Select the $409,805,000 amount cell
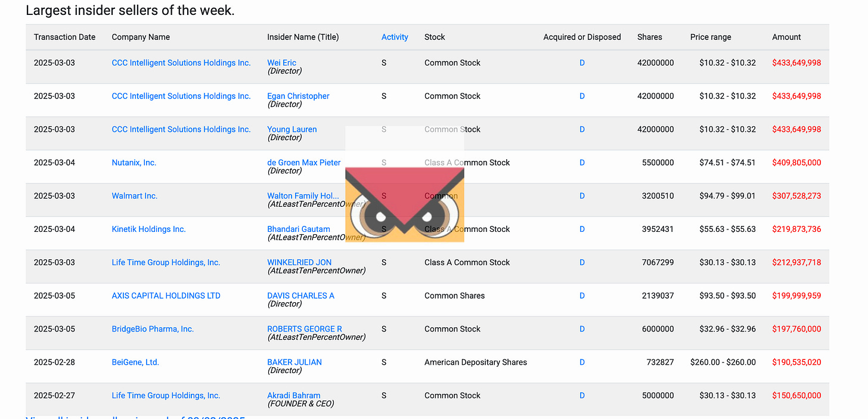The height and width of the screenshot is (419, 868). tap(796, 163)
